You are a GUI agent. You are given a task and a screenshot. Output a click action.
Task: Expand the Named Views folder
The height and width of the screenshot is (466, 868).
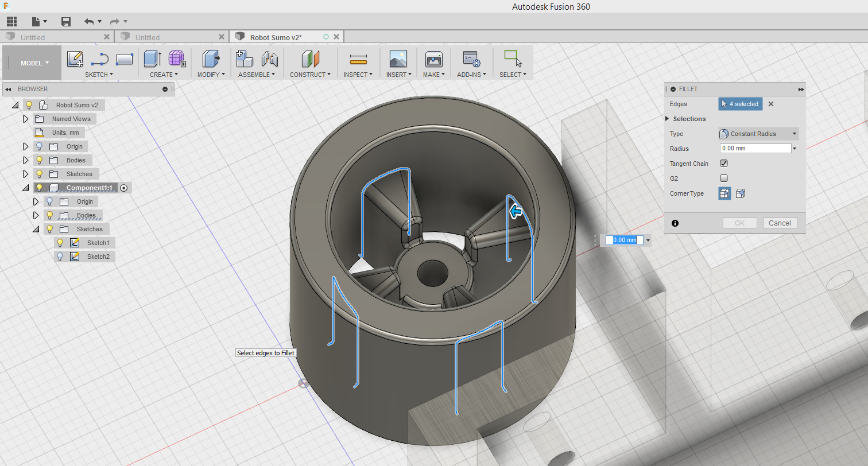(25, 119)
